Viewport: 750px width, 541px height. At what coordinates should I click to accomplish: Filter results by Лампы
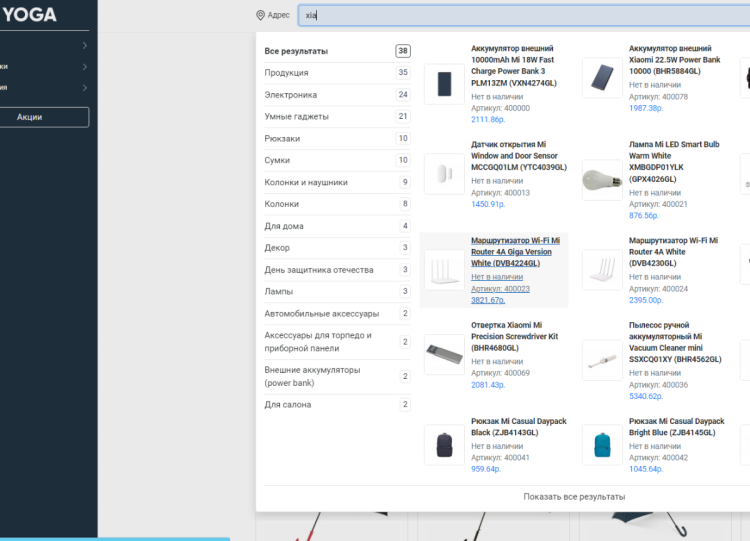(x=337, y=291)
